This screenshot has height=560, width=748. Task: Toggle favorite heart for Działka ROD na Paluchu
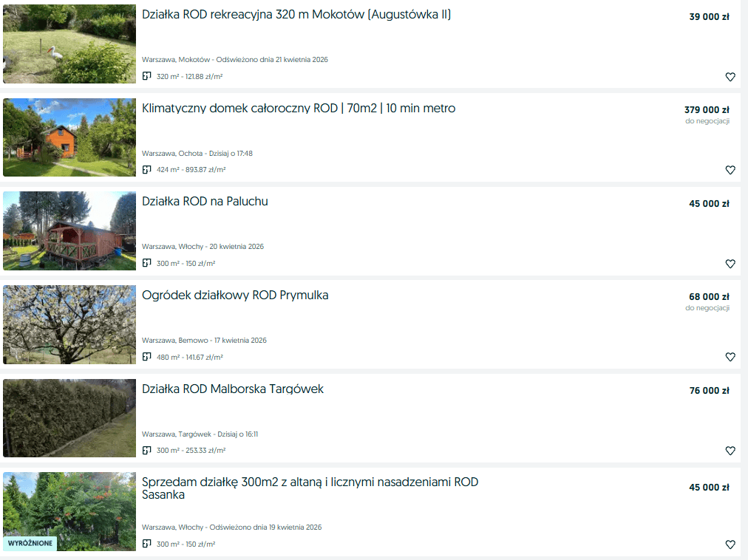click(x=730, y=264)
